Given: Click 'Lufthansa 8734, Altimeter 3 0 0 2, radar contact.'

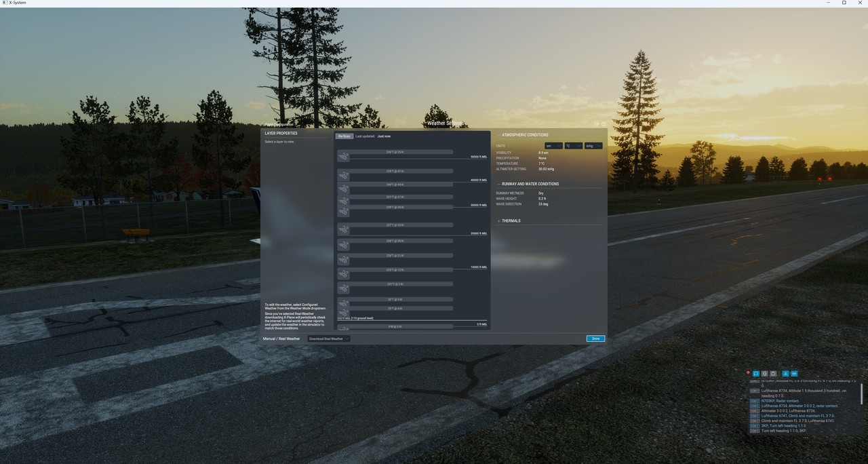Looking at the screenshot, I should point(800,406).
